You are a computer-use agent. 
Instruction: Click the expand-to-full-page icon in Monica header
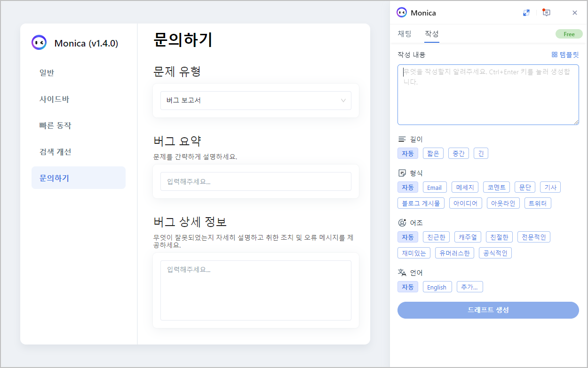[x=526, y=13]
